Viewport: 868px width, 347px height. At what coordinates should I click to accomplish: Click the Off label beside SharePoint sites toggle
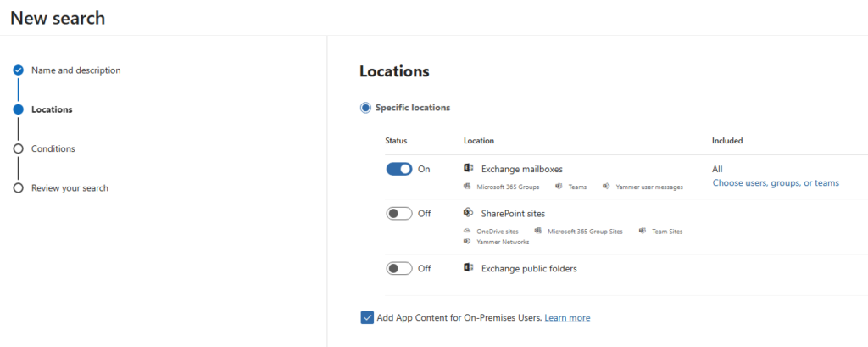pyautogui.click(x=424, y=214)
